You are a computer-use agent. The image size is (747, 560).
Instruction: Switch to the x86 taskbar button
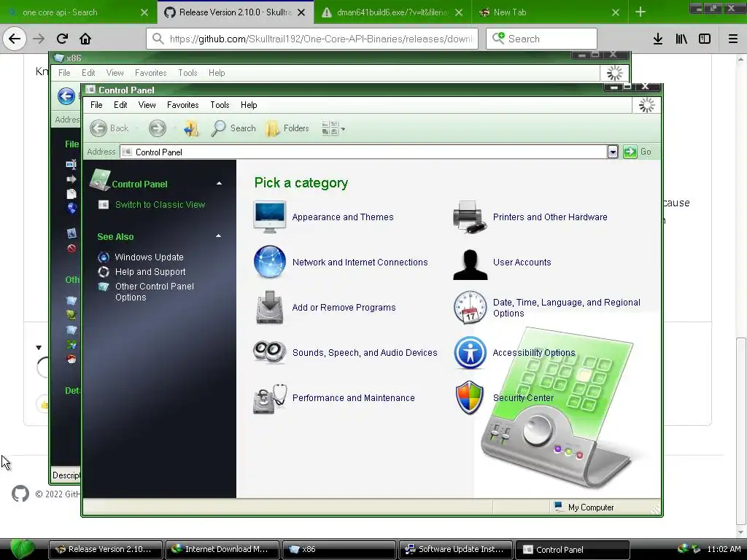[x=339, y=550]
